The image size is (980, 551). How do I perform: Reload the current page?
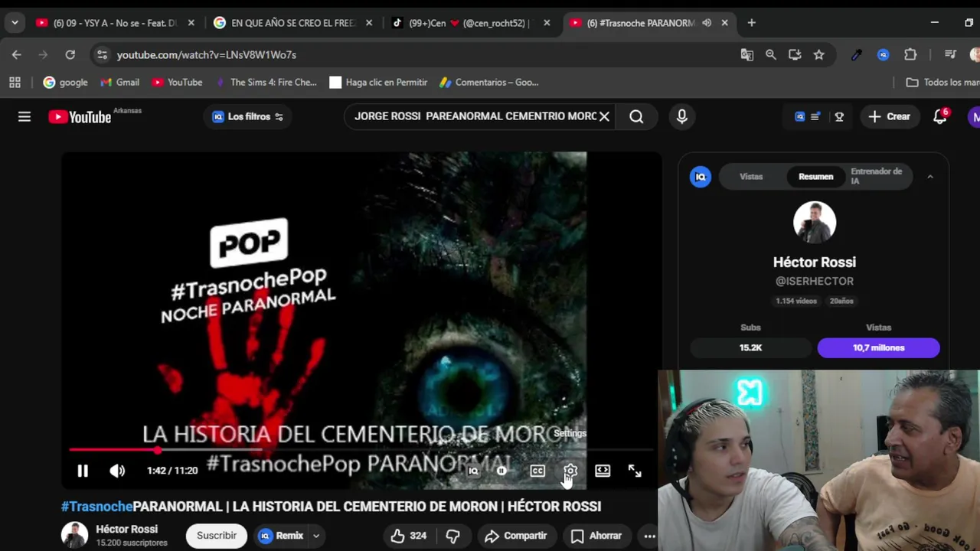click(x=70, y=54)
